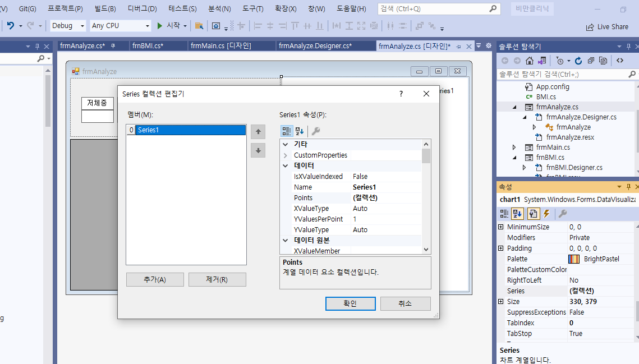Click Collapse All icon in Solution Explorer
This screenshot has height=364, width=639.
click(591, 61)
